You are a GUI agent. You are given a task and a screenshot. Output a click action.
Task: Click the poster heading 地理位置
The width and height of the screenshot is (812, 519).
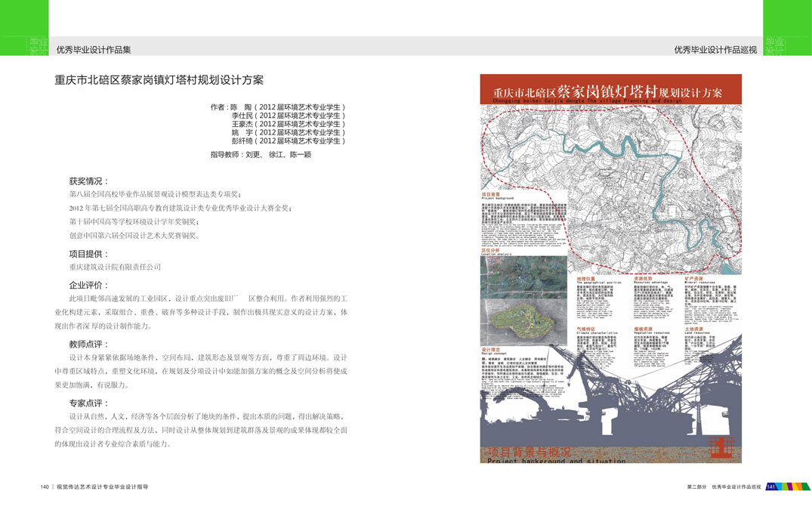[x=585, y=280]
